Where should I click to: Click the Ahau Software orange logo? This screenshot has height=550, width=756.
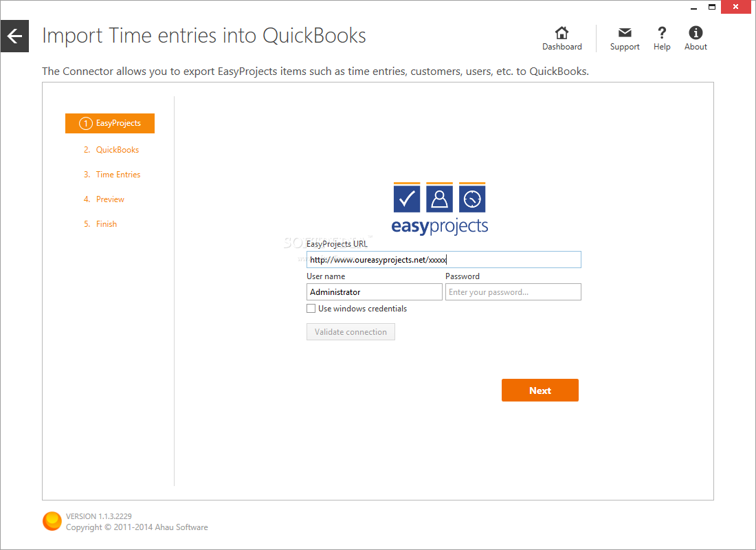(52, 521)
